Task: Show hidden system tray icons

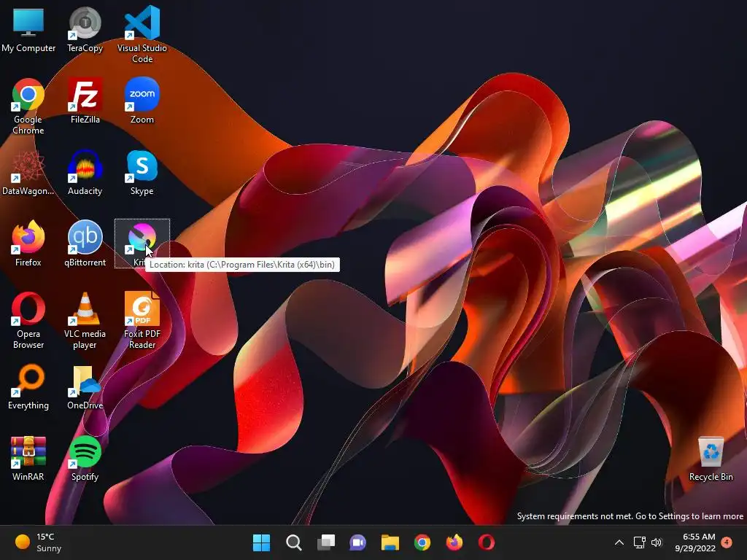Action: point(619,542)
